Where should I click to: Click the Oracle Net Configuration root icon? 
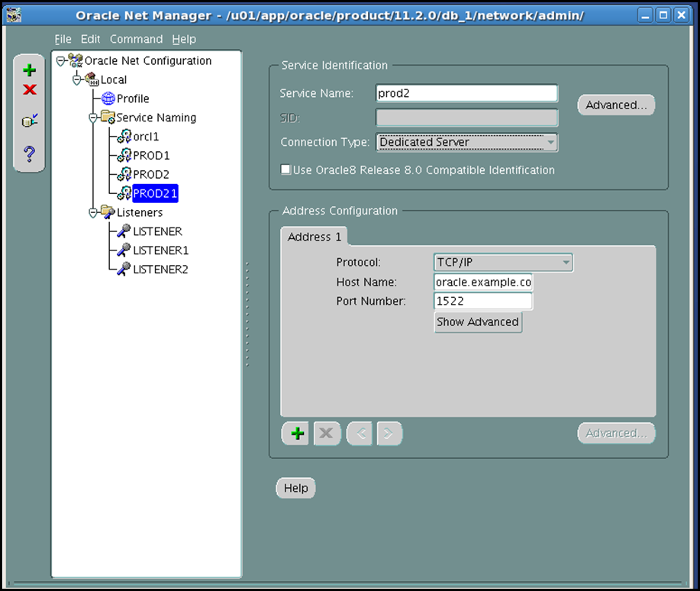point(76,60)
